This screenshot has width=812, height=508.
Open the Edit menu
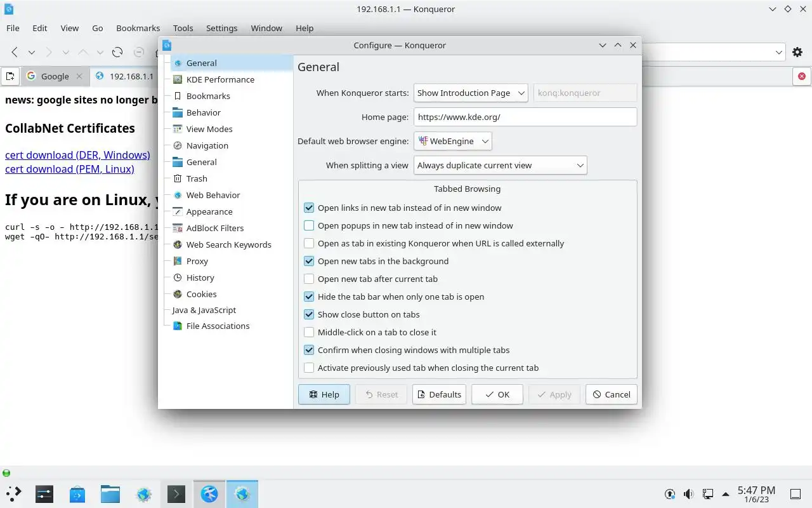(x=40, y=28)
